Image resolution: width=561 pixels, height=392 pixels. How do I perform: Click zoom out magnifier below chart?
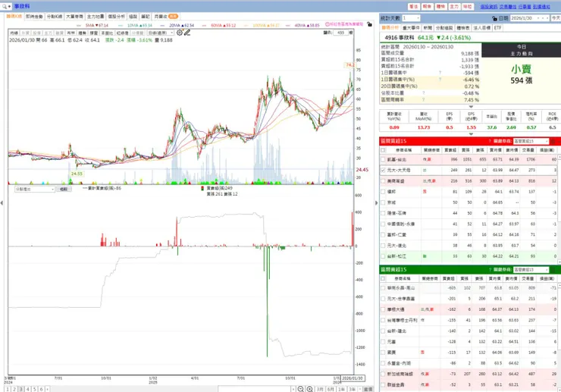click(x=301, y=389)
